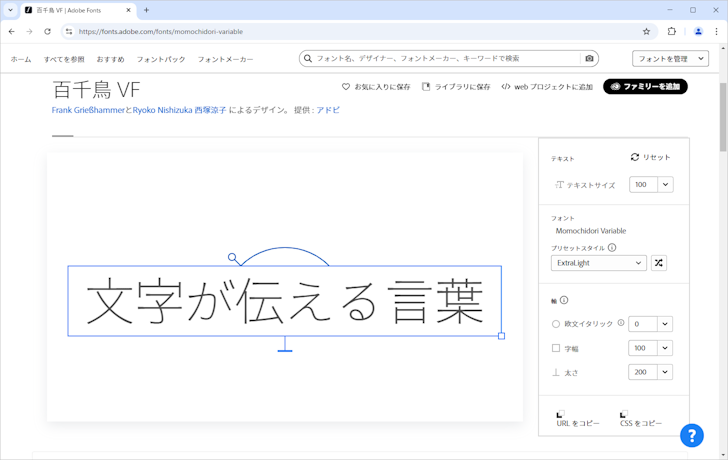728x460 pixels.
Task: Click the browser address bar URL
Action: click(161, 32)
